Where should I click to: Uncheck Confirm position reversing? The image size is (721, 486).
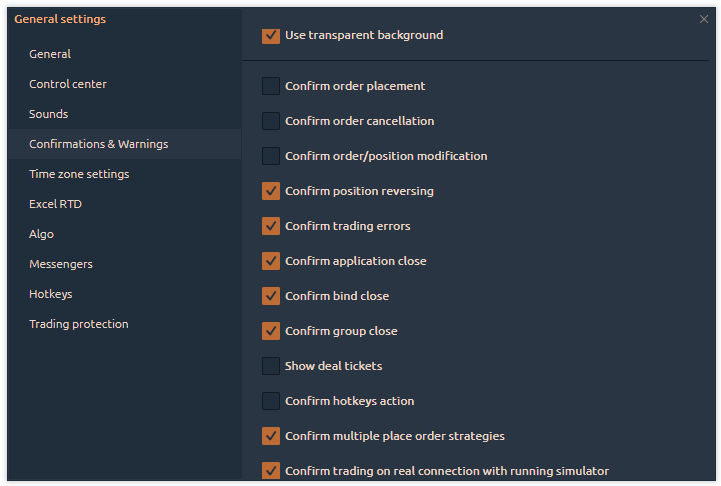[271, 191]
